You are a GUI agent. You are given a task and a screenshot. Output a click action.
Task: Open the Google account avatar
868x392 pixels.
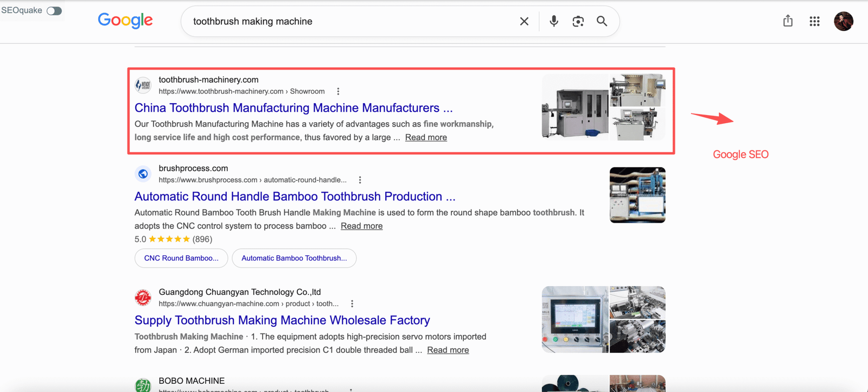point(844,21)
